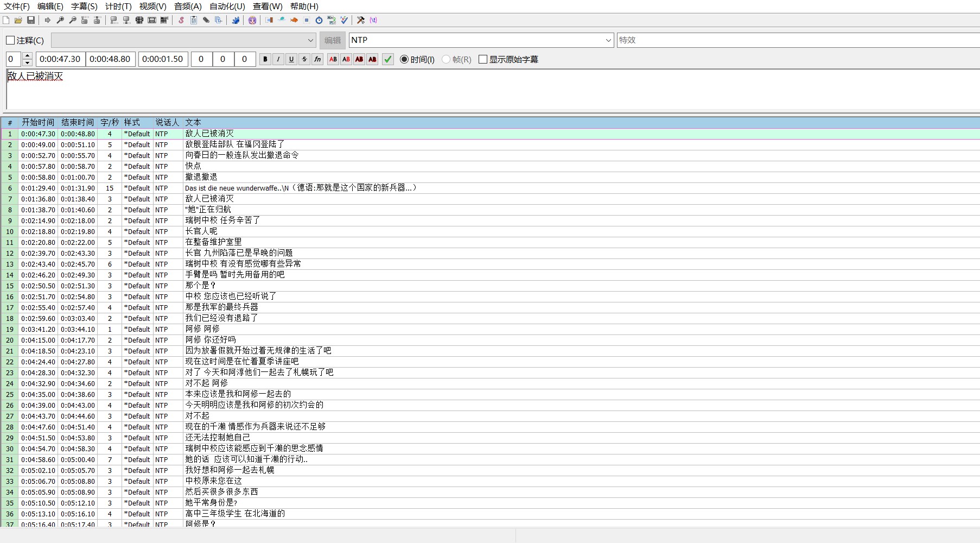Open the attachments list (paperclip)
This screenshot has height=543, width=980.
click(x=206, y=20)
